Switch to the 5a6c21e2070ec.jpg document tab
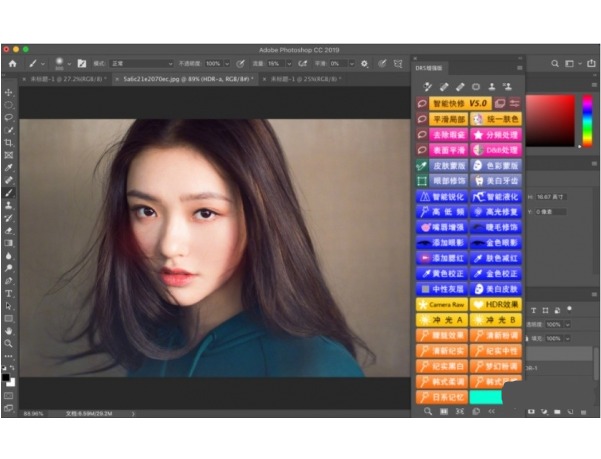This screenshot has width=601, height=459. click(164, 77)
